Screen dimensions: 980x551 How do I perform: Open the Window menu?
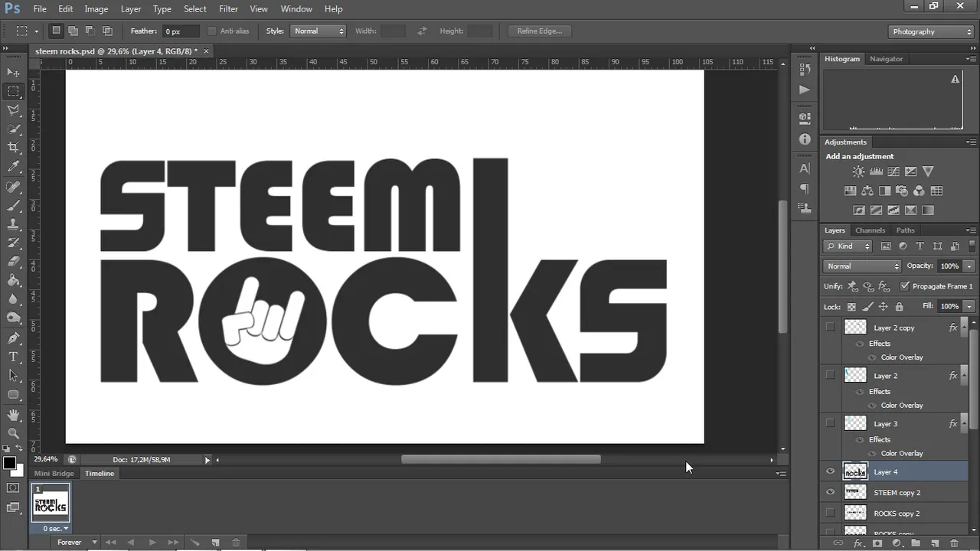(296, 9)
